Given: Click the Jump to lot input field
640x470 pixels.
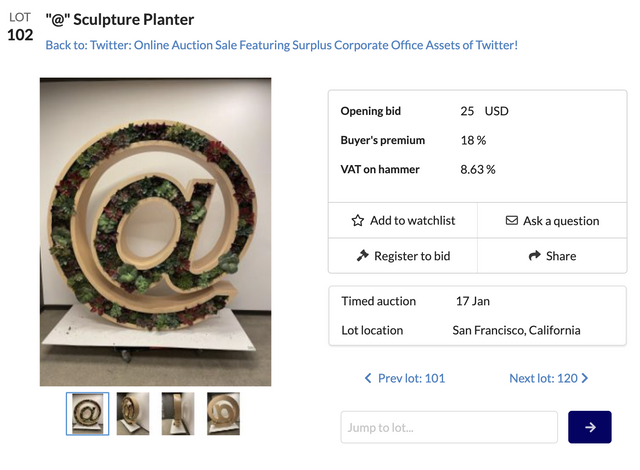Looking at the screenshot, I should pos(449,427).
